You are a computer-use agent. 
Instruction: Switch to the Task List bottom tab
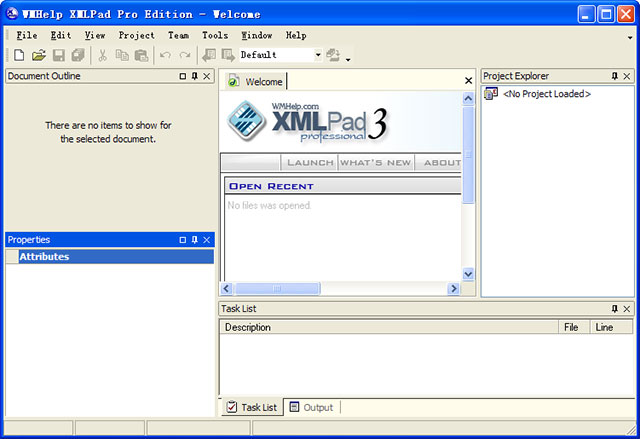[252, 407]
